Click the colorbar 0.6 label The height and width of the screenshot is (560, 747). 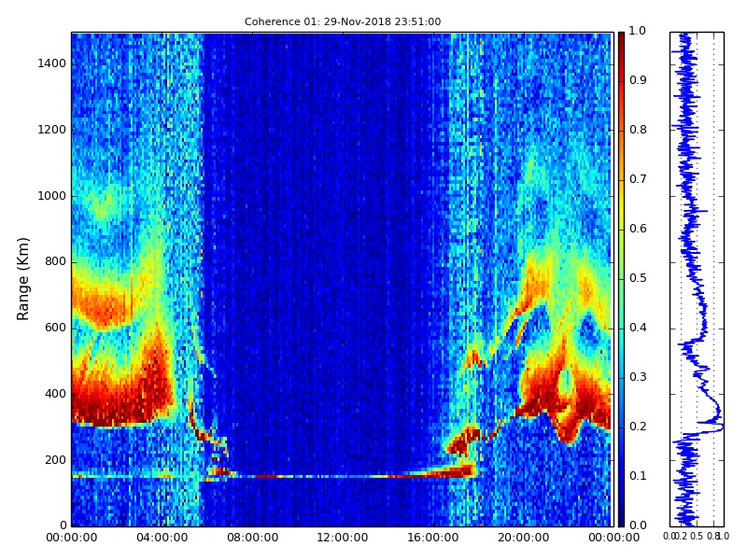pyautogui.click(x=638, y=229)
